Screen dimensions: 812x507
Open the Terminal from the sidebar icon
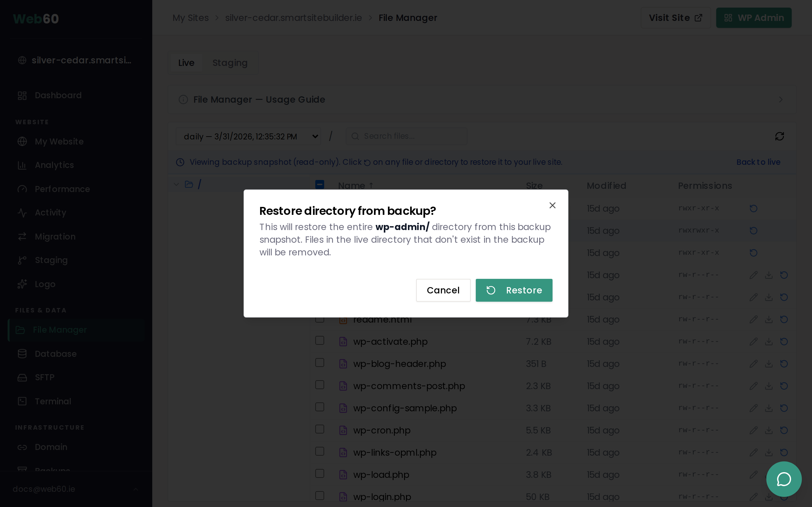22,401
